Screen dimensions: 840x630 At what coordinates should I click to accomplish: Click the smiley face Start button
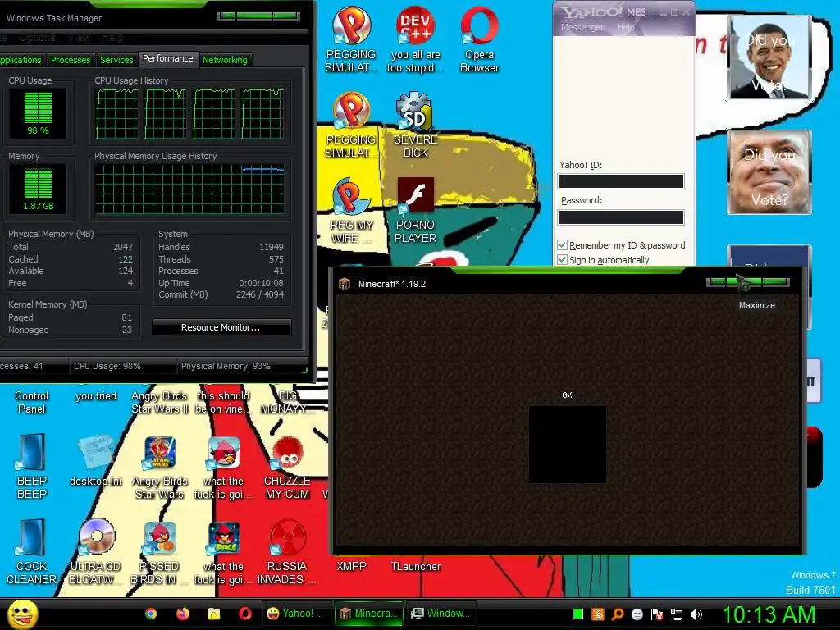tap(22, 614)
